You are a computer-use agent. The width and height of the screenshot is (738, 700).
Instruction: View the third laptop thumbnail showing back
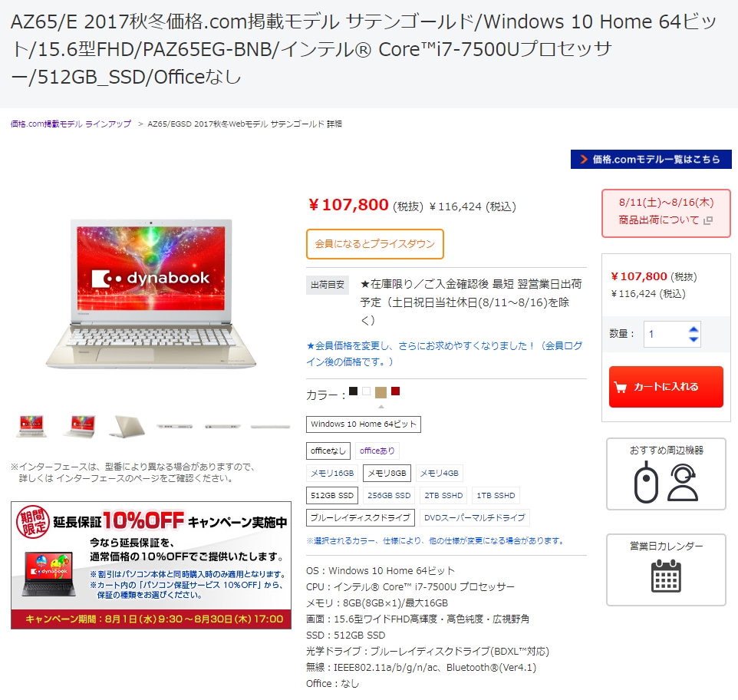(x=127, y=426)
